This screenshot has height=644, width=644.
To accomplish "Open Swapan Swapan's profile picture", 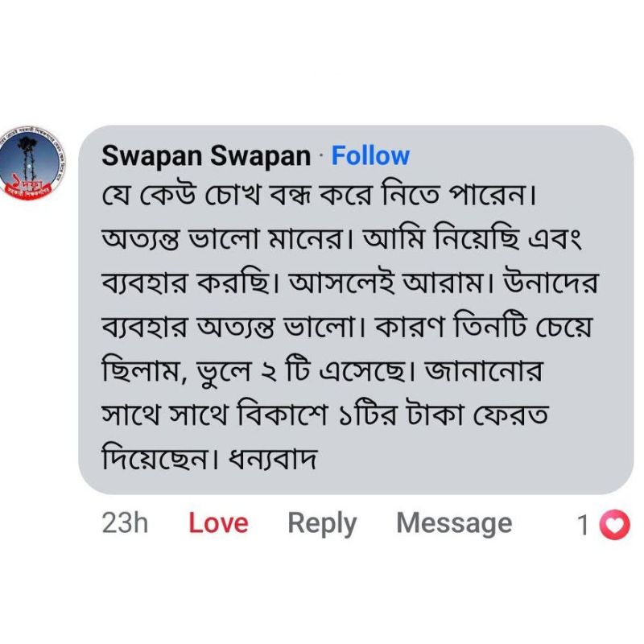I will 32,163.
